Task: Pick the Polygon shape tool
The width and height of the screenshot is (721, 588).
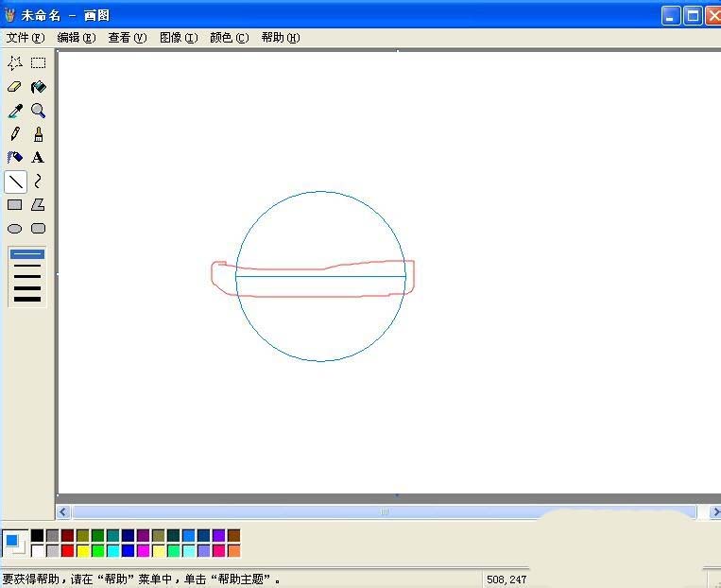Action: pyautogui.click(x=38, y=205)
